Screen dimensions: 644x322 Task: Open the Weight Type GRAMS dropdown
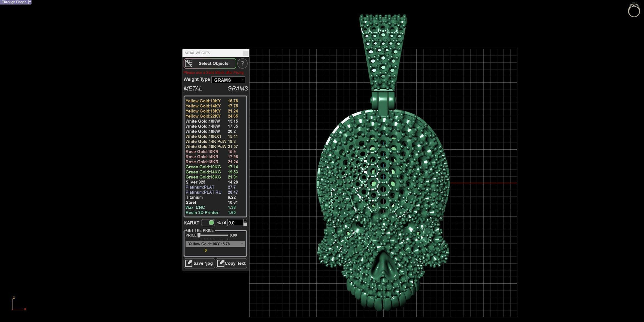tap(228, 80)
